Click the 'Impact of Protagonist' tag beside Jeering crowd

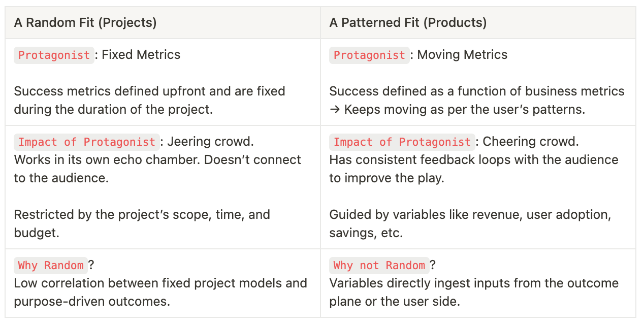click(87, 142)
